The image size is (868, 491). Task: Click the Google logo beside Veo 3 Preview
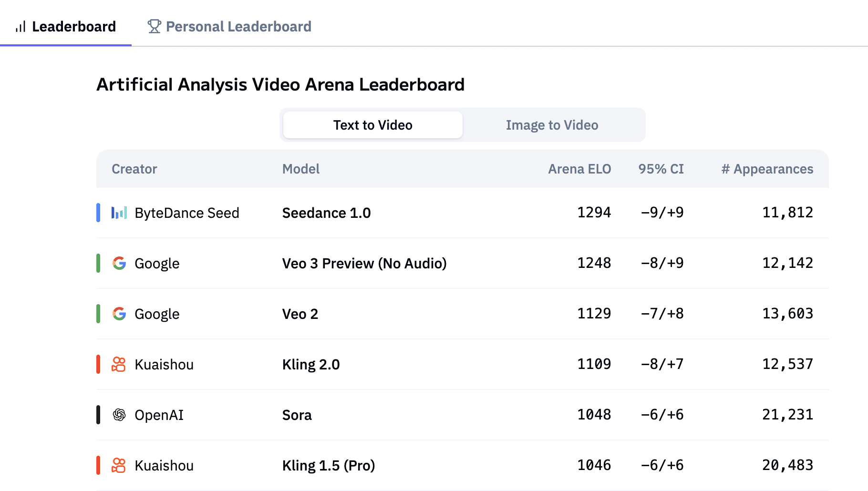(119, 263)
